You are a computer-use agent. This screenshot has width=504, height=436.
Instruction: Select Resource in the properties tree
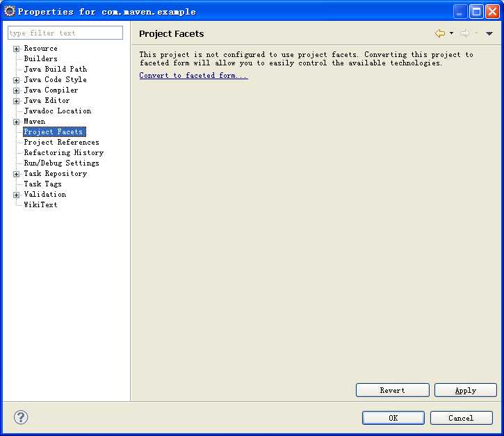point(41,49)
